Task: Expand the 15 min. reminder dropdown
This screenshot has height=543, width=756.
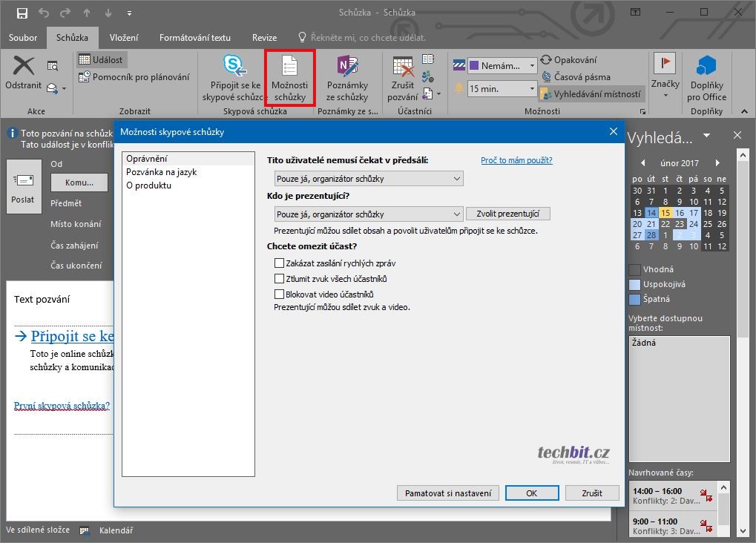Action: (x=531, y=89)
